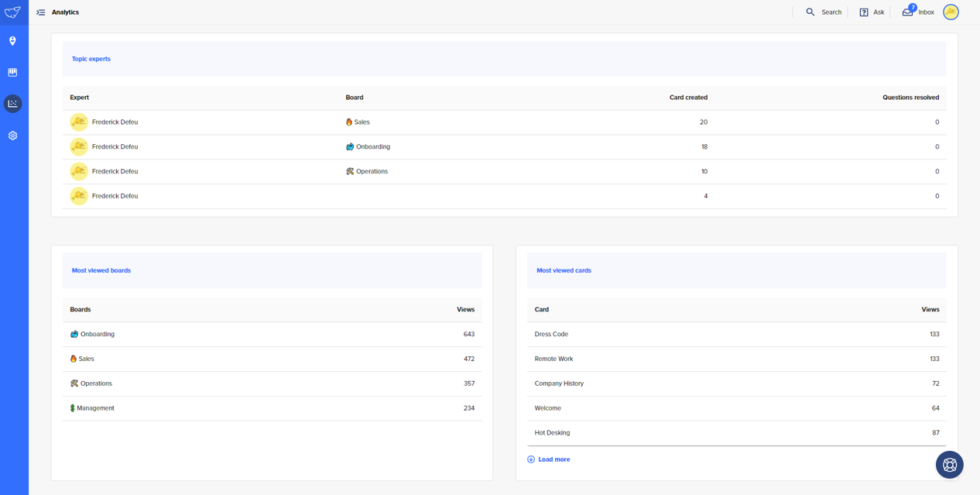
Task: Open the Dress Code card row
Action: click(551, 334)
